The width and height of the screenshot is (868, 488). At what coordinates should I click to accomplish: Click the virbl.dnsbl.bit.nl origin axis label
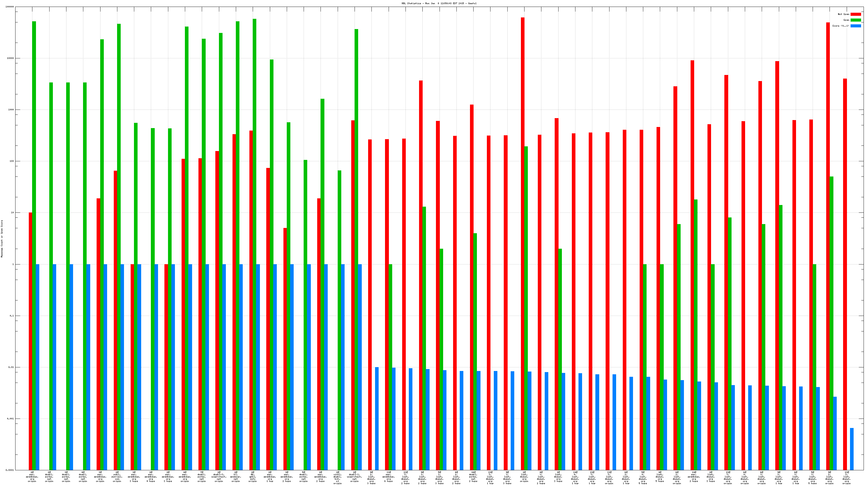click(337, 477)
